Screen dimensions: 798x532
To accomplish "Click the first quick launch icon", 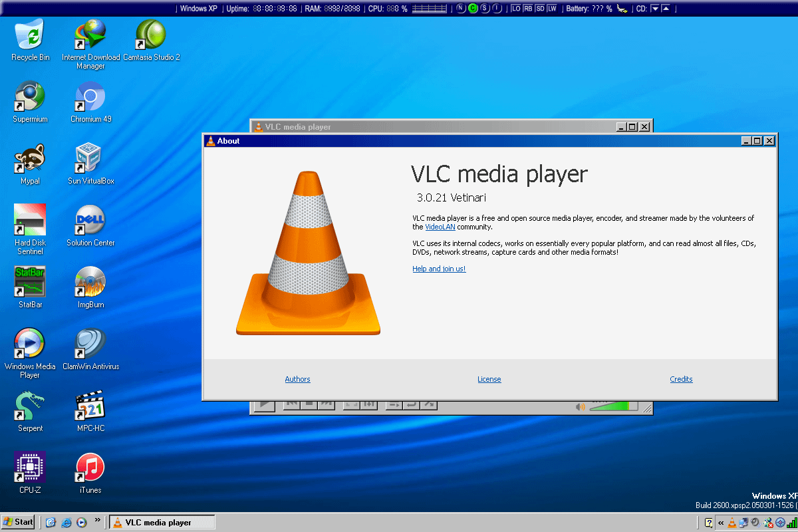I will pos(51,523).
